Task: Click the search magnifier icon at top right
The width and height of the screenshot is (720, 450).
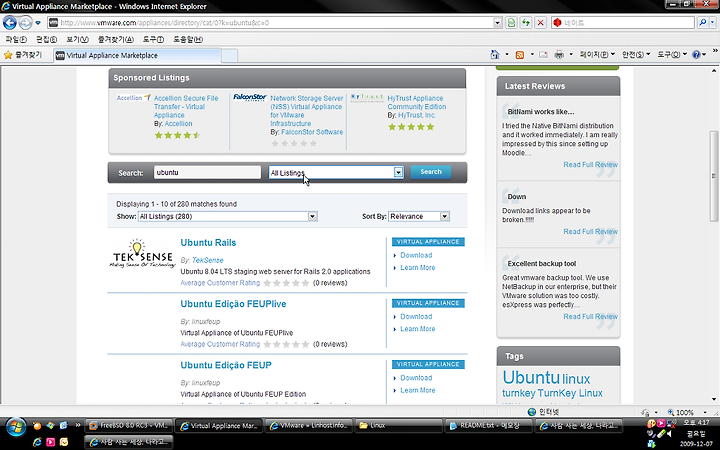Action: click(x=702, y=22)
